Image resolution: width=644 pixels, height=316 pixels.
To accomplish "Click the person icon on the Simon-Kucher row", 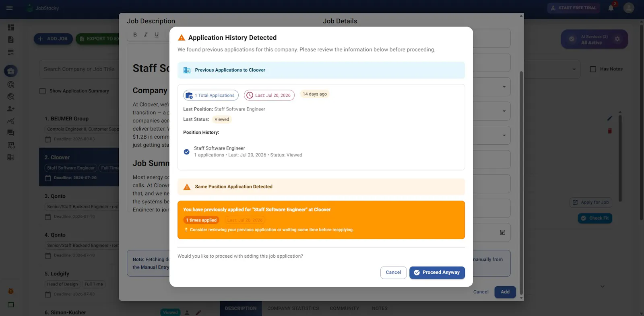I will coord(187,312).
